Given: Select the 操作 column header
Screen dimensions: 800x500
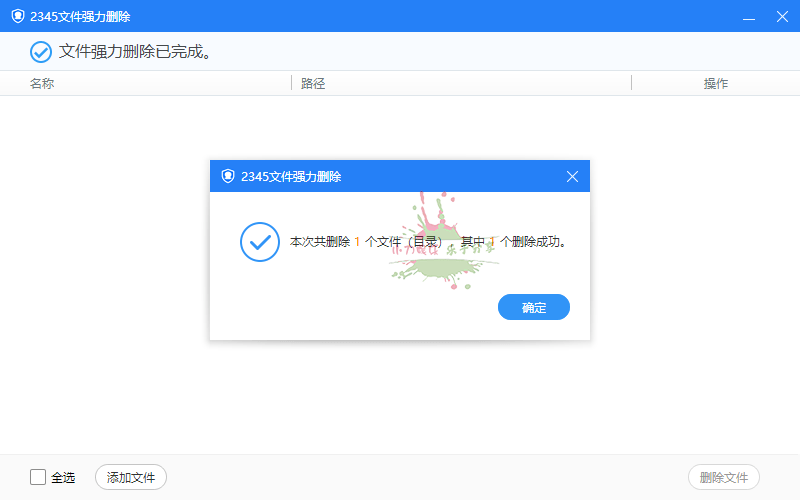Looking at the screenshot, I should [716, 84].
